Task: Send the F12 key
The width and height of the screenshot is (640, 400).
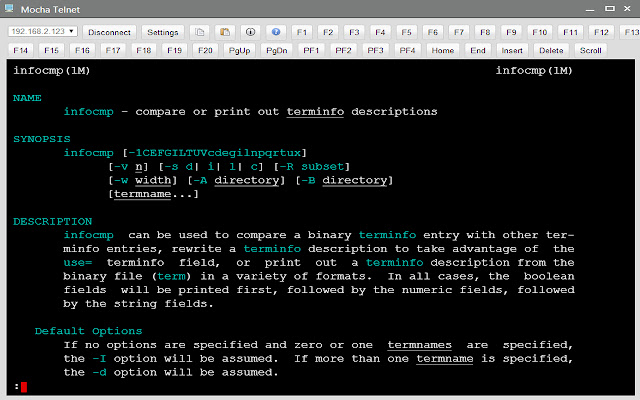Action: tap(601, 32)
